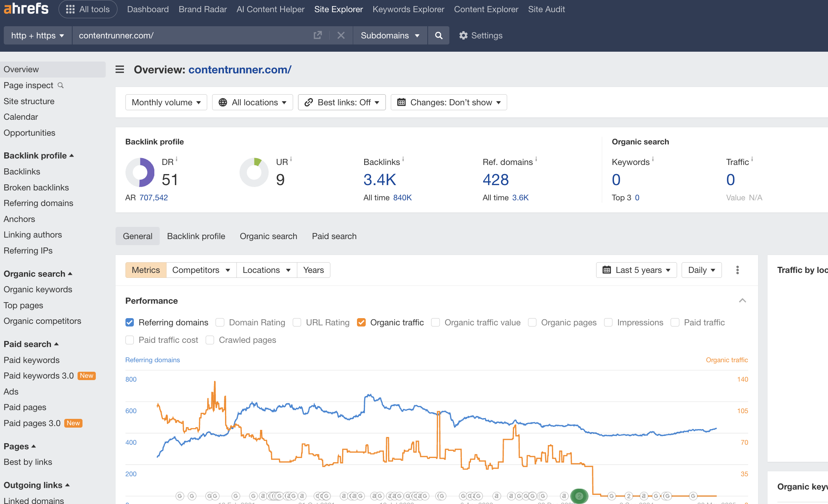Click the DR donut chart
Screen dimensions: 828x504
140,172
